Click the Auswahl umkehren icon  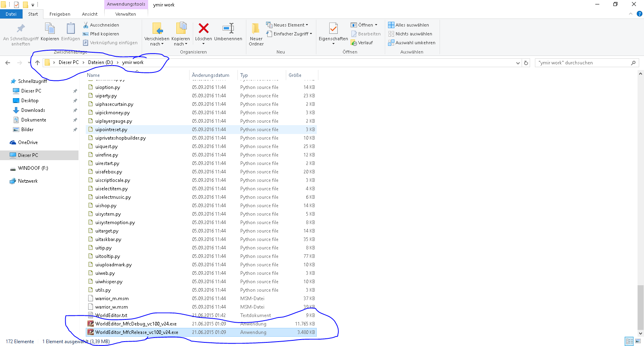391,43
